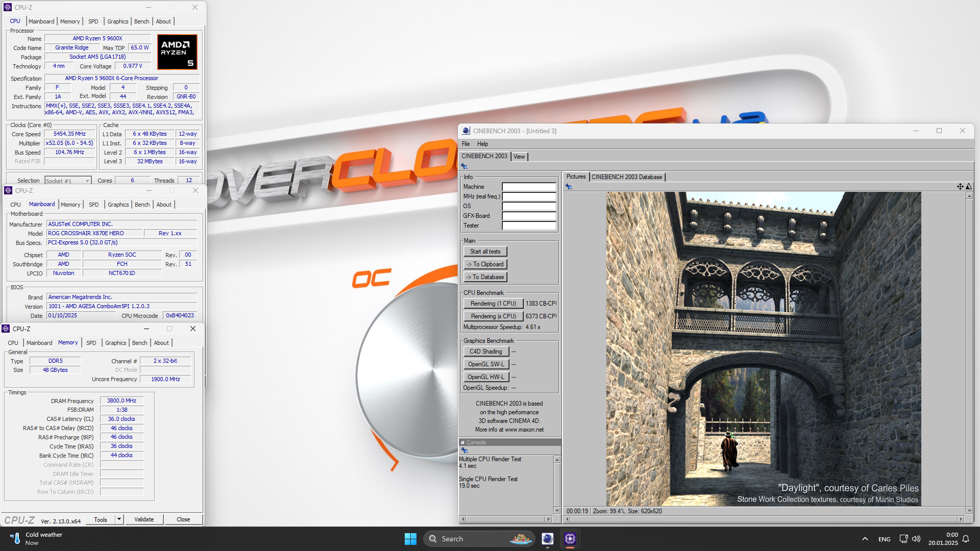This screenshot has height=551, width=980.
Task: Click the 6373 CB-CPU score text
Action: pyautogui.click(x=541, y=316)
